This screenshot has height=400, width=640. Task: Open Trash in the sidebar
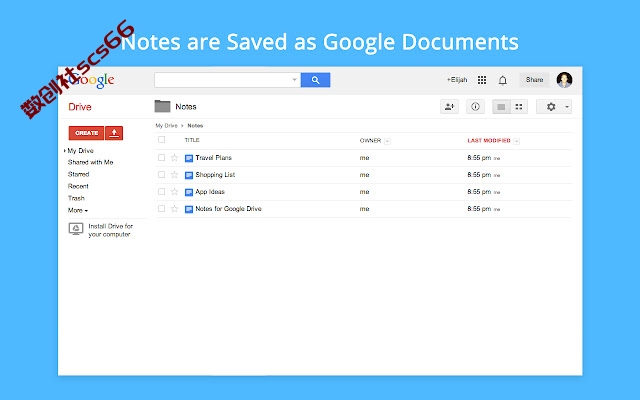76,198
